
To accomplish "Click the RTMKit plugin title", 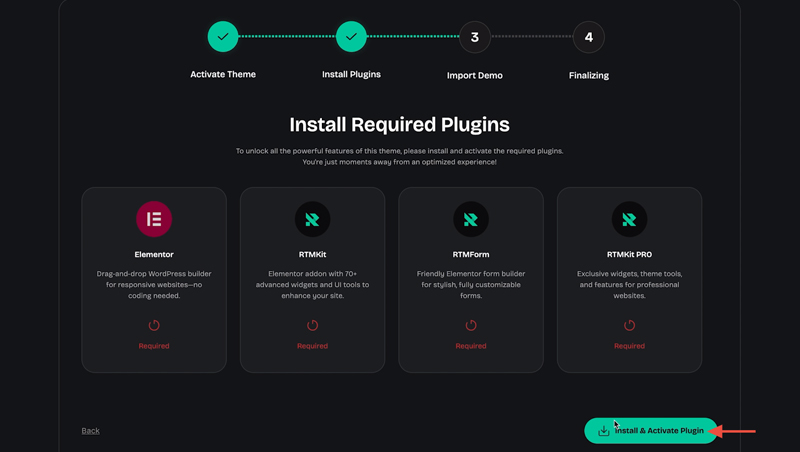I will pos(312,255).
